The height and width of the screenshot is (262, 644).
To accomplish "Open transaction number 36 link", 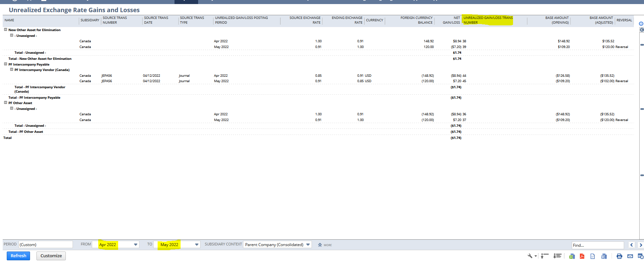I will pyautogui.click(x=464, y=114).
